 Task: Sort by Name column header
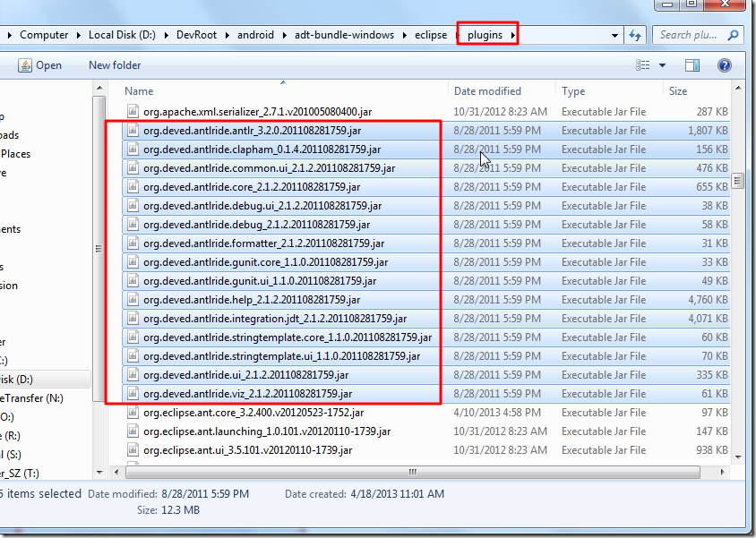click(139, 91)
